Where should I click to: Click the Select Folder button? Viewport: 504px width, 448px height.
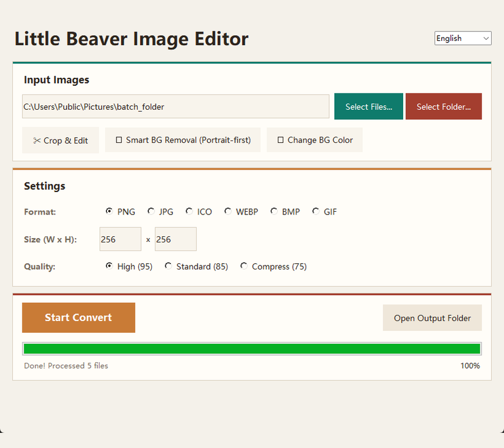[x=444, y=106]
